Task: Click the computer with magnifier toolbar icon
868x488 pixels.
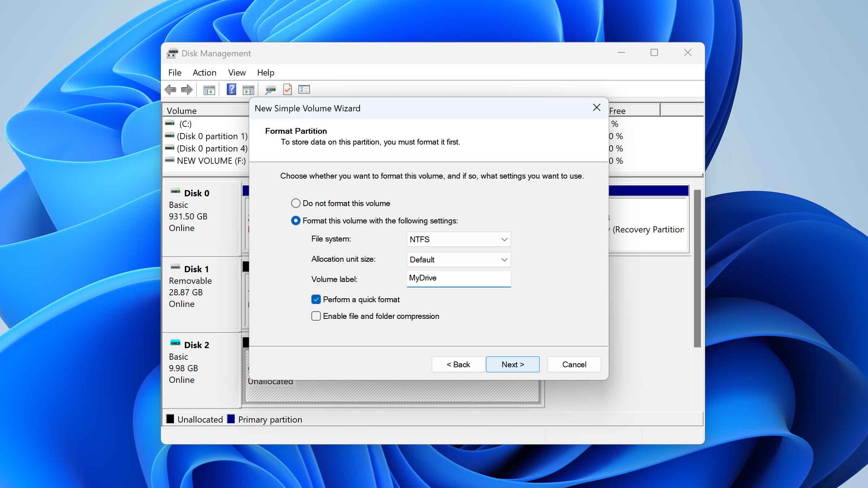Action: pos(270,89)
